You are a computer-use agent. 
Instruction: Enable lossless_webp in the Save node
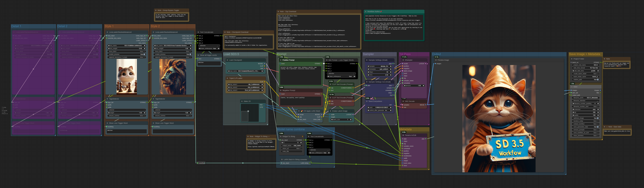point(586,121)
